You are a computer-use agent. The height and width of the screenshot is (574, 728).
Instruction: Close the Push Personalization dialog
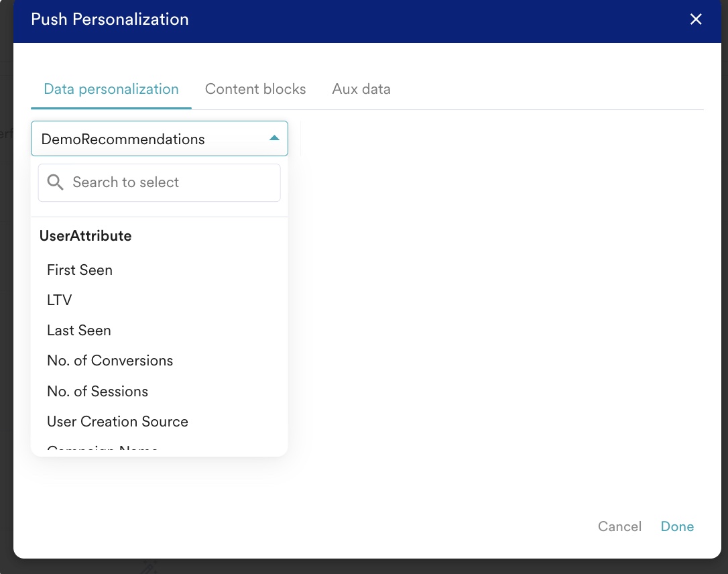[x=696, y=19]
